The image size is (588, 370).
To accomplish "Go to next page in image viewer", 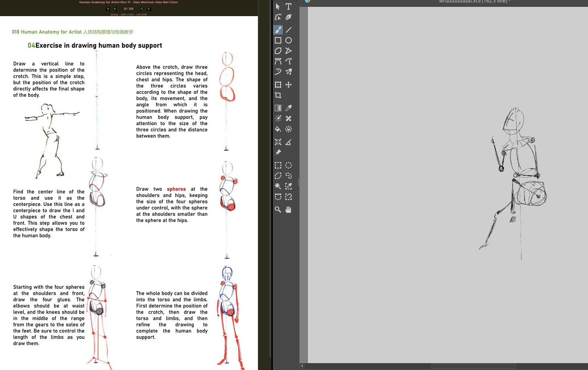I will [142, 9].
